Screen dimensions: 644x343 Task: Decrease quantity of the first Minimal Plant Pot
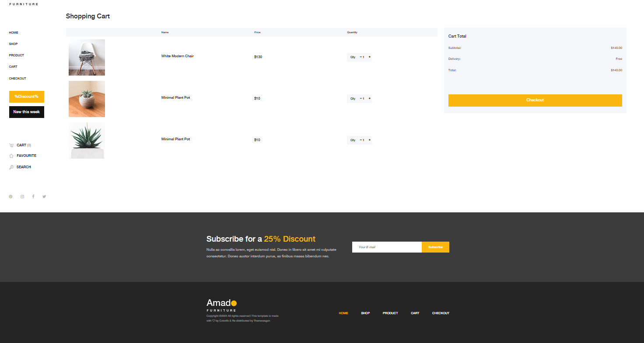pyautogui.click(x=360, y=99)
